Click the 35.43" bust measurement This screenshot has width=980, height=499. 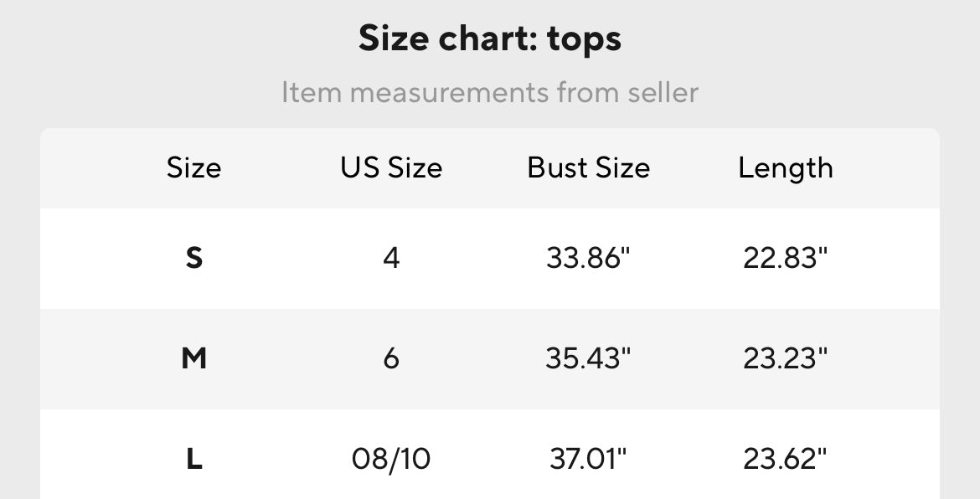tap(588, 358)
